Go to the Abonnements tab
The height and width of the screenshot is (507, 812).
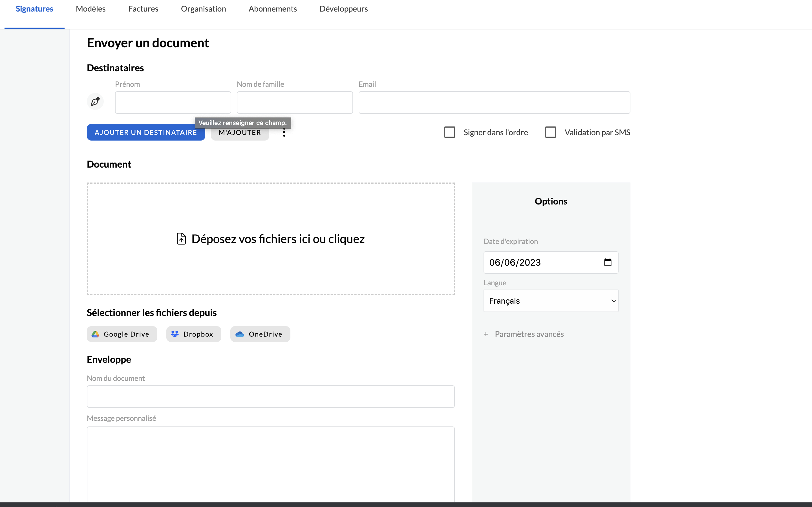(x=273, y=9)
